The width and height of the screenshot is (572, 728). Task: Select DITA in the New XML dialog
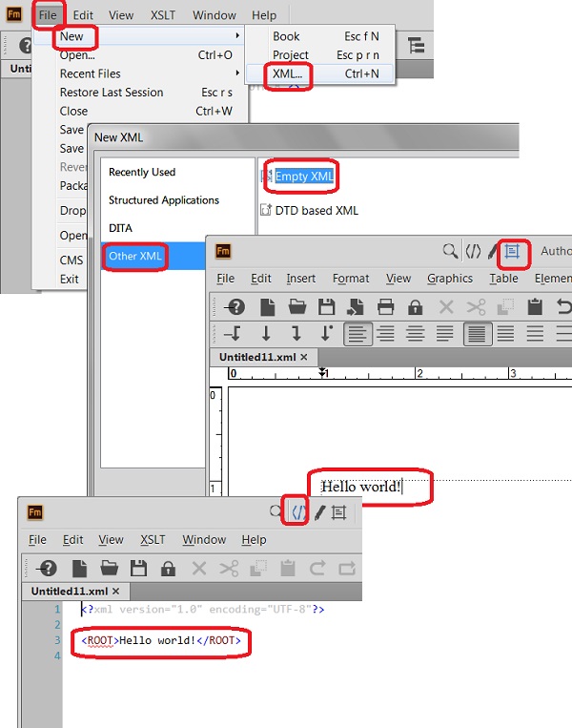120,228
